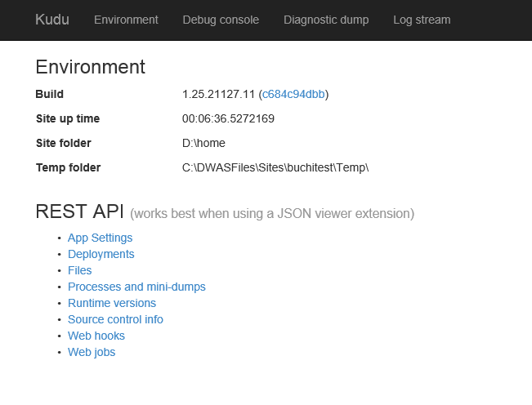Open the Environment navbar item
Image resolution: width=532 pixels, height=405 pixels.
pos(126,20)
